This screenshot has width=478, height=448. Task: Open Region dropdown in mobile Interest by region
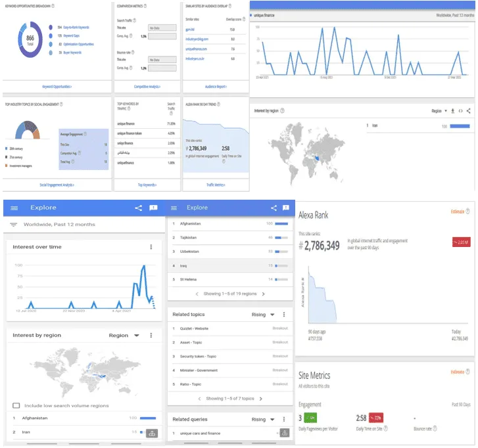click(x=124, y=336)
